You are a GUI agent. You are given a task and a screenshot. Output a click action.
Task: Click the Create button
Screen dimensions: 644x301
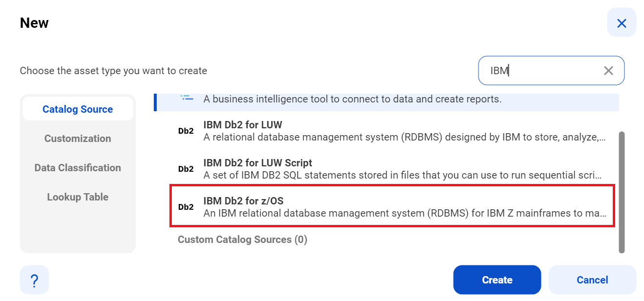point(497,280)
